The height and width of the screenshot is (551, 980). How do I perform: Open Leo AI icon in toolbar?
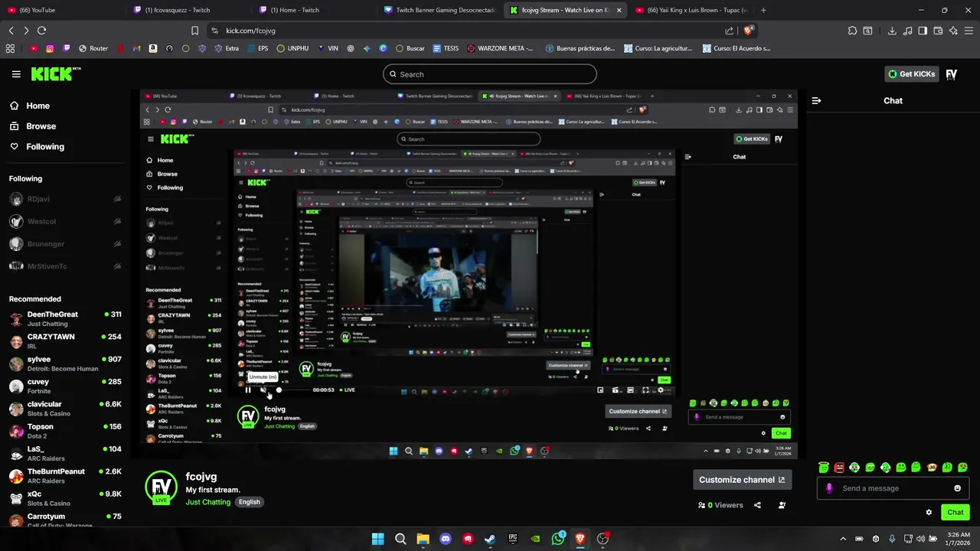953,31
